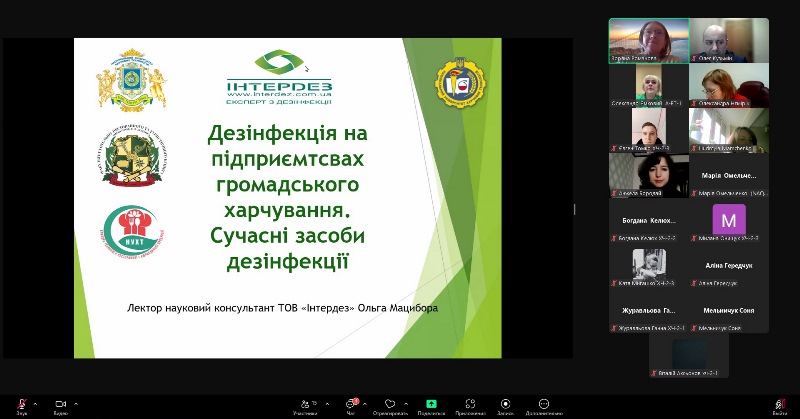Open the Приложения apps icon
The width and height of the screenshot is (800, 419).
pyautogui.click(x=470, y=404)
